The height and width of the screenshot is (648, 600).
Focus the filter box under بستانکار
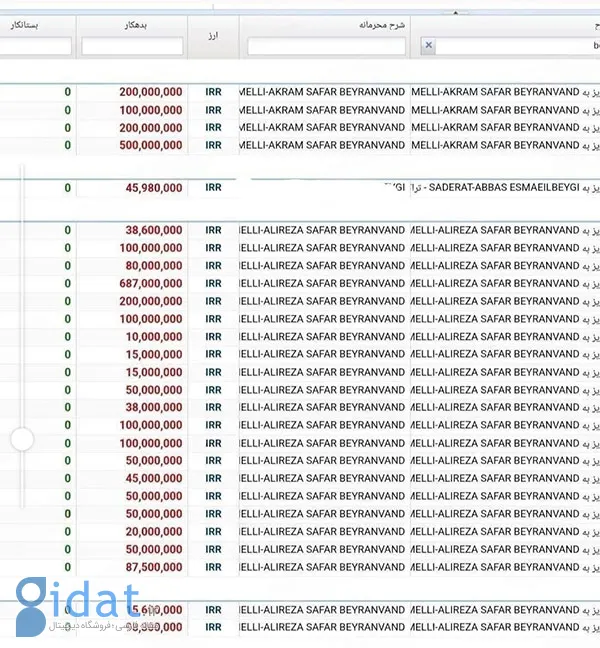pos(35,46)
